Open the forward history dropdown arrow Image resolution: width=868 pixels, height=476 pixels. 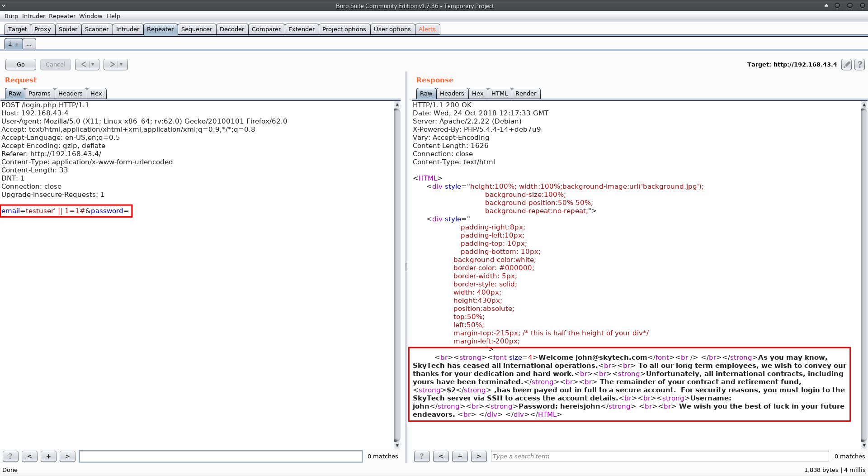[122, 64]
